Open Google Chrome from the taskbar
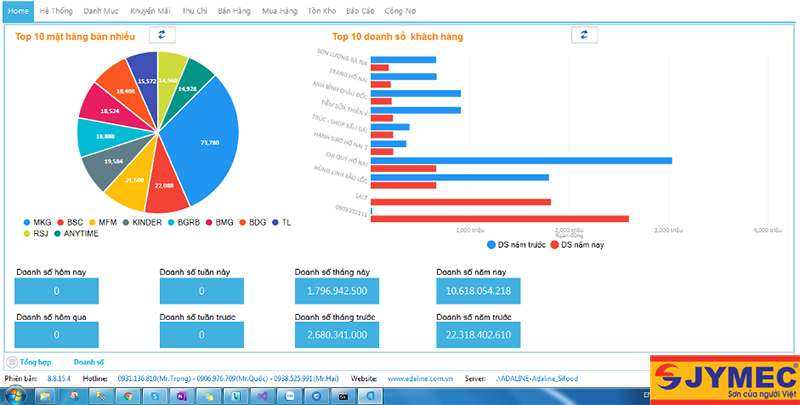 (x=129, y=396)
